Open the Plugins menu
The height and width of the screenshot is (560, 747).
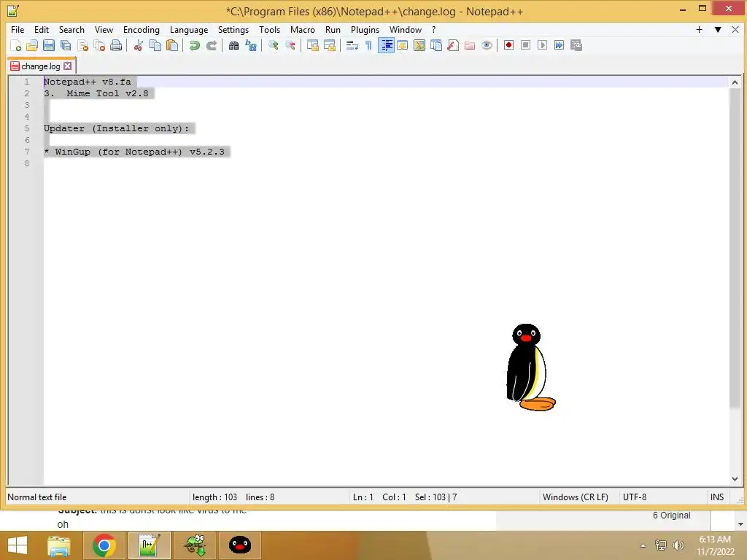(365, 29)
